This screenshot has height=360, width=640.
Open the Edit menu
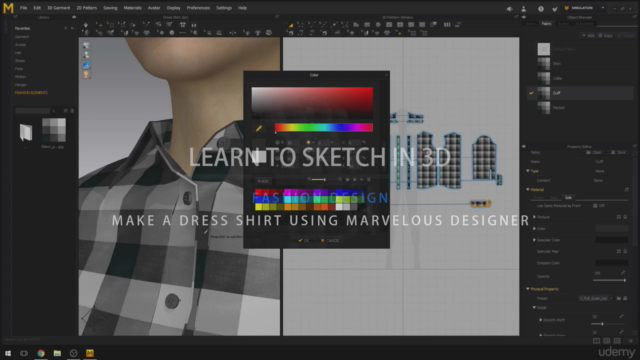pyautogui.click(x=37, y=8)
